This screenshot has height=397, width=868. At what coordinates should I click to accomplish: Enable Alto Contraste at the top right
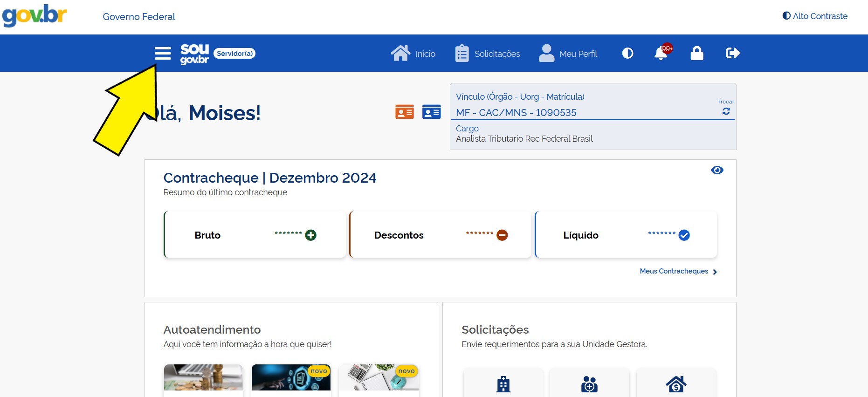pos(815,16)
